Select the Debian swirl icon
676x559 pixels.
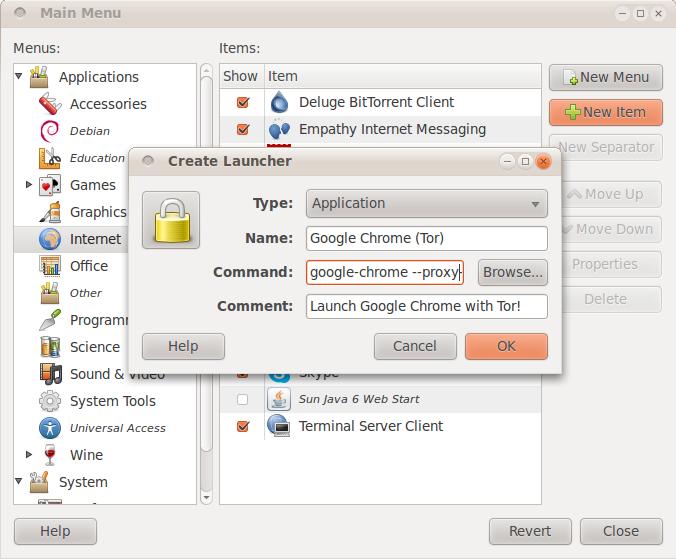(x=50, y=131)
